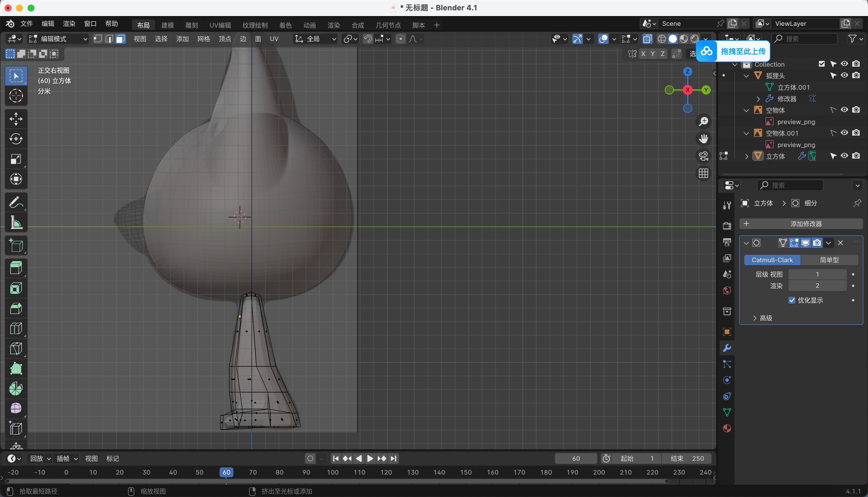Toggle camera view in viewport
The image size is (868, 497).
click(x=703, y=156)
